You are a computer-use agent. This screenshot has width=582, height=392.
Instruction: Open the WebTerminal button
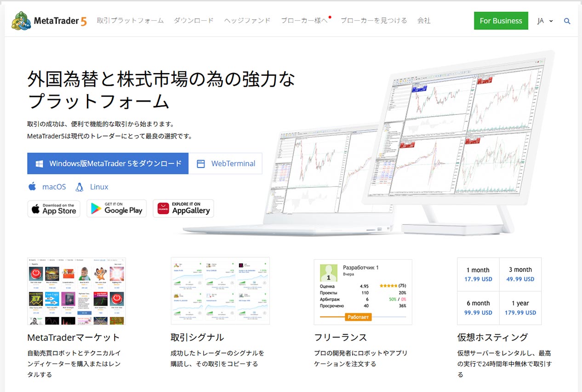(x=225, y=164)
